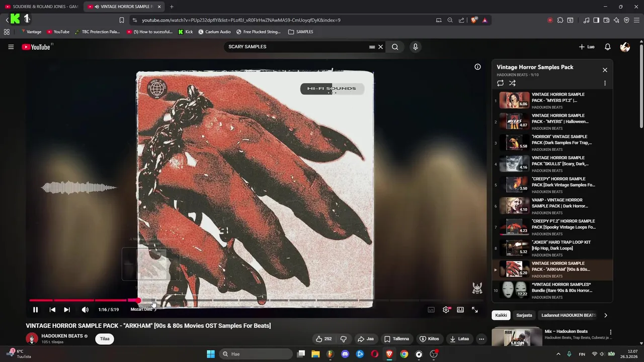The width and height of the screenshot is (644, 362).
Task: Mute the video volume
Action: tap(85, 310)
